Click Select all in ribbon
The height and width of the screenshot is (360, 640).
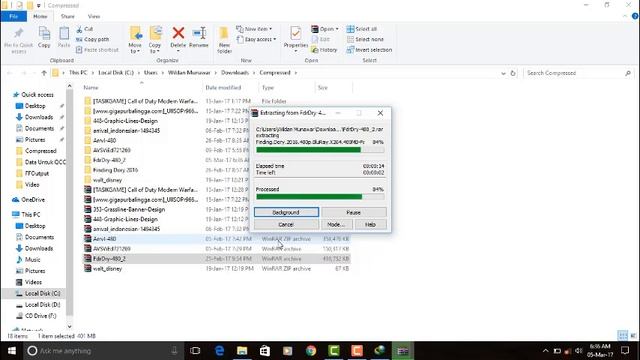[x=362, y=29]
